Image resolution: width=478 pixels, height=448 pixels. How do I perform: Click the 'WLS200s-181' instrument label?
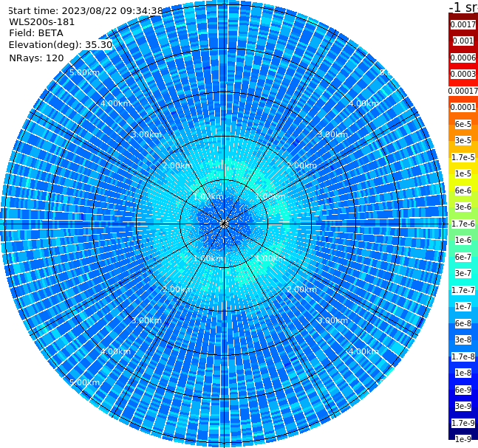pyautogui.click(x=42, y=22)
